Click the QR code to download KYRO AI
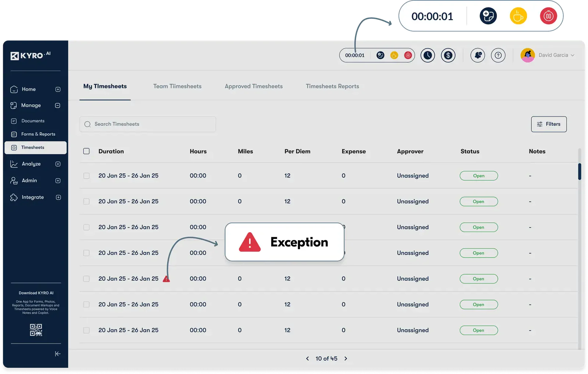588x374 pixels. [36, 330]
